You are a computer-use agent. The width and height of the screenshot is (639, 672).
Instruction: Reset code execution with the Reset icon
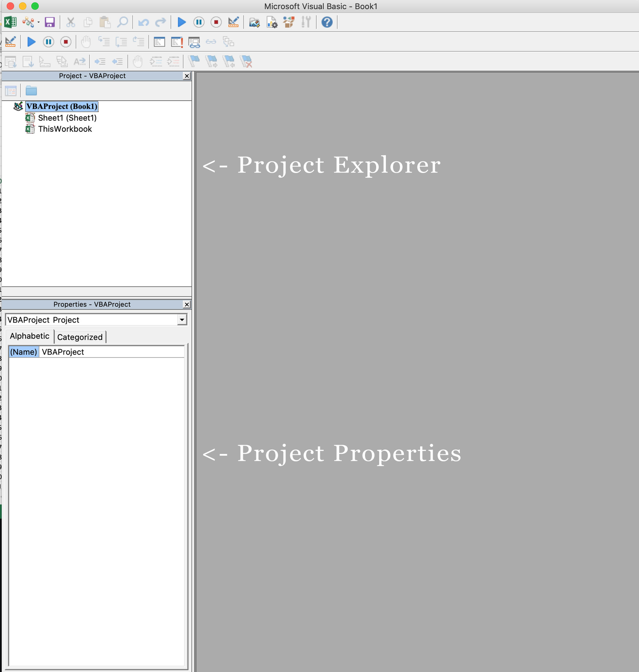coord(216,22)
